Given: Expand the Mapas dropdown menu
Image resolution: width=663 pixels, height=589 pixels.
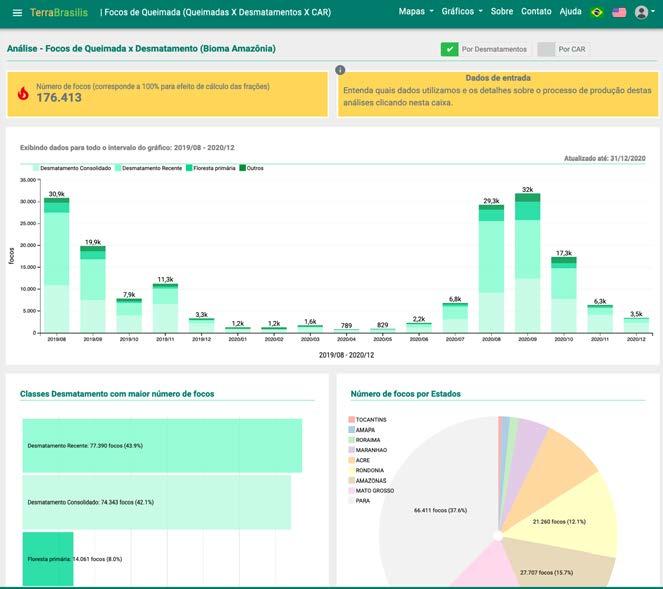Looking at the screenshot, I should [416, 11].
